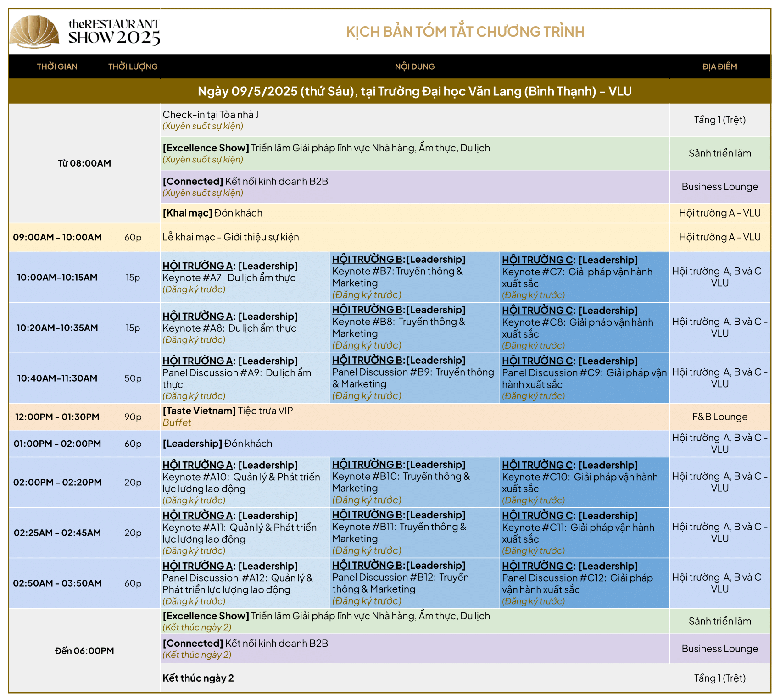Click HỘI TRƯỜNG A link for Keynote #A10

pos(197,465)
